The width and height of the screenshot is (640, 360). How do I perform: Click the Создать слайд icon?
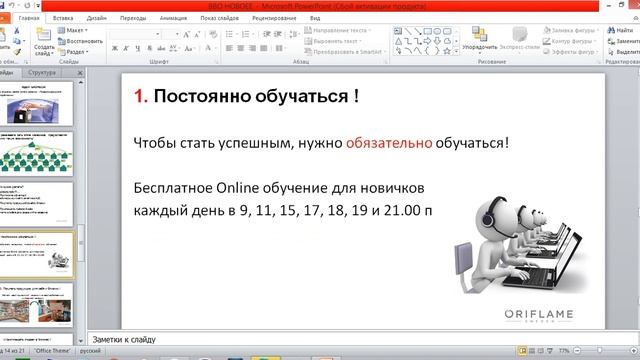click(x=44, y=34)
